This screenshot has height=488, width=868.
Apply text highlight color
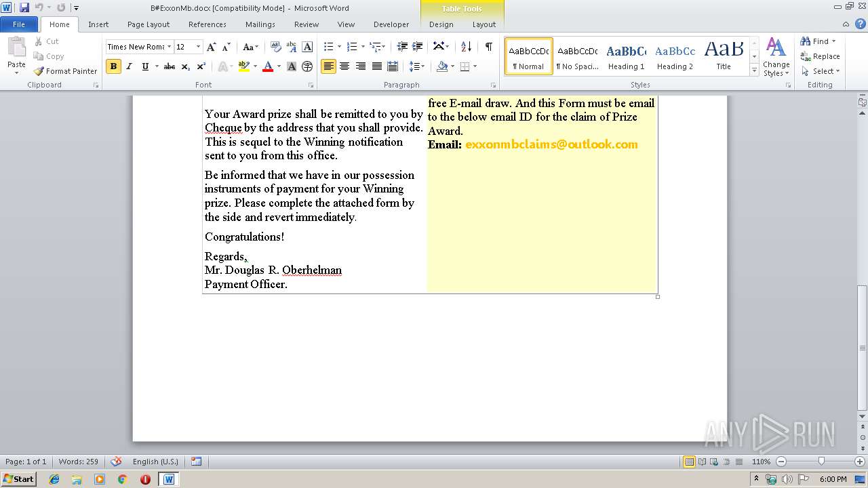[x=244, y=66]
